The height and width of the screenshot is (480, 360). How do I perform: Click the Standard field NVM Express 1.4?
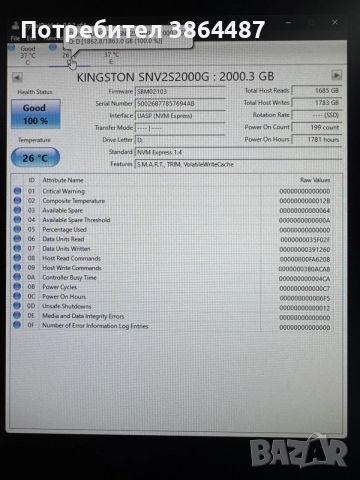[238, 152]
